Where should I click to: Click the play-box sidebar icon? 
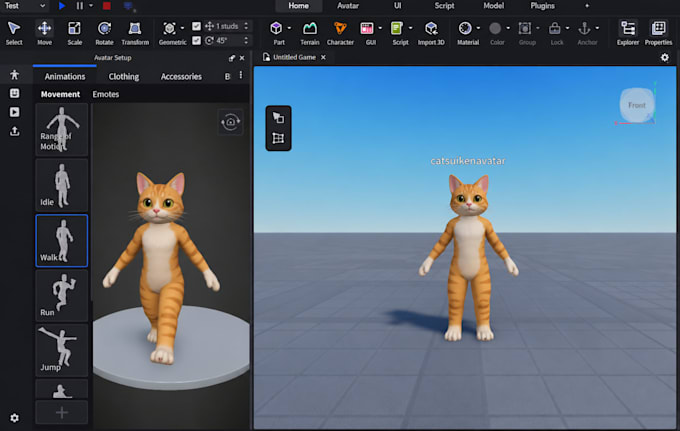click(14, 112)
